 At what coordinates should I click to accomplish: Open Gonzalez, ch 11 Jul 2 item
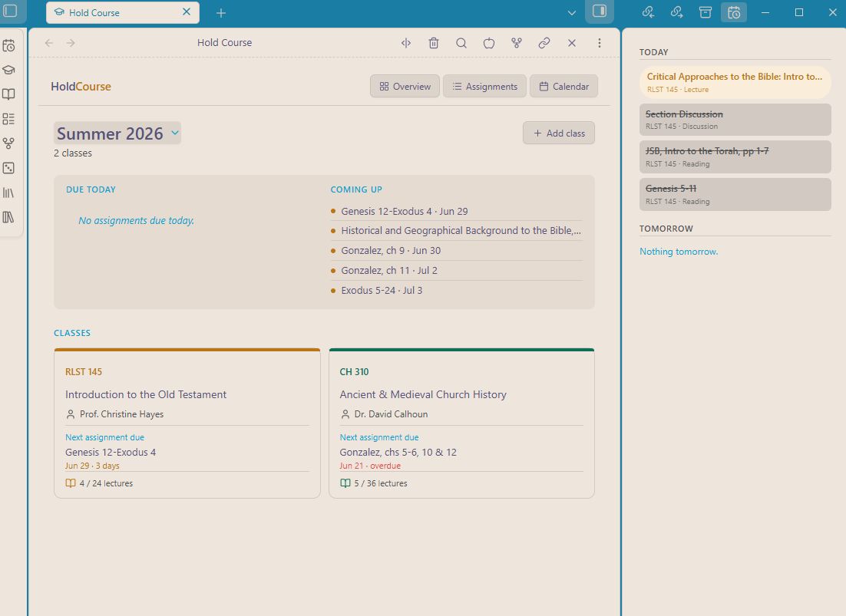(456, 271)
